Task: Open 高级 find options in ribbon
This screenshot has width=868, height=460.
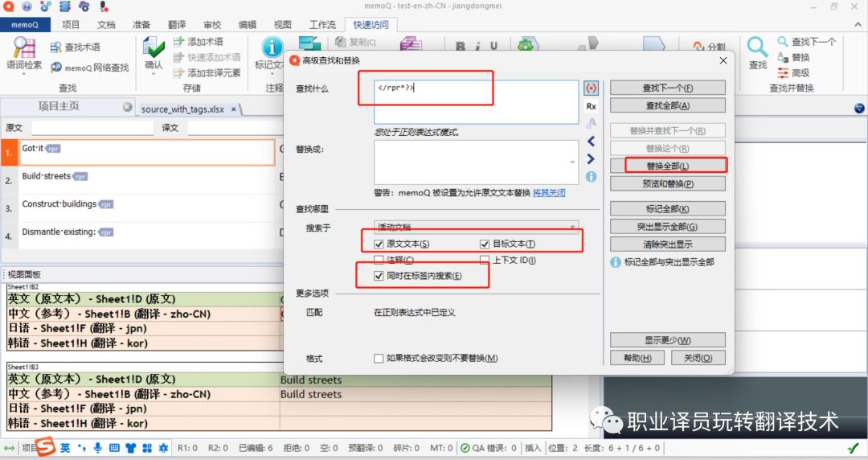Action: click(794, 72)
